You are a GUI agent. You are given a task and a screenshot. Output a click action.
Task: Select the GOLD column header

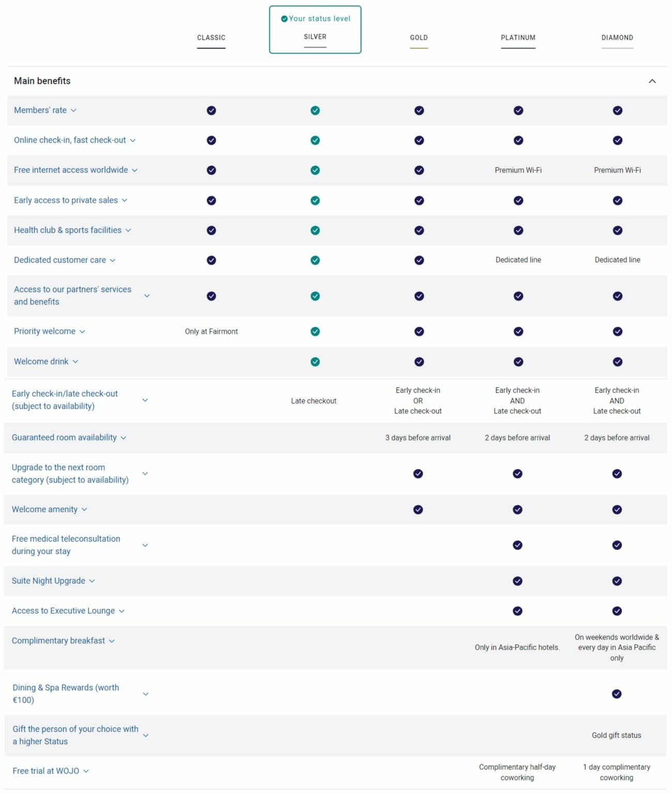coord(418,38)
